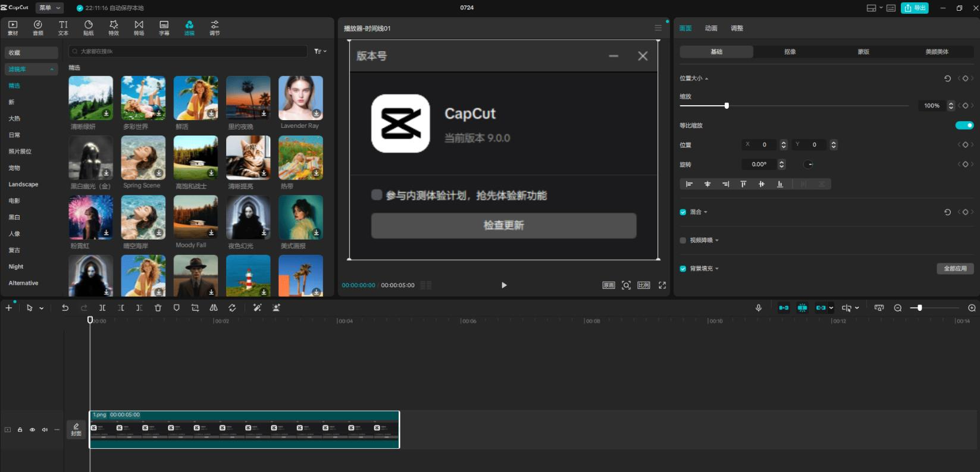Viewport: 980px width, 472px height.
Task: Select the 抠像 cutout sub-tab
Action: pyautogui.click(x=790, y=52)
